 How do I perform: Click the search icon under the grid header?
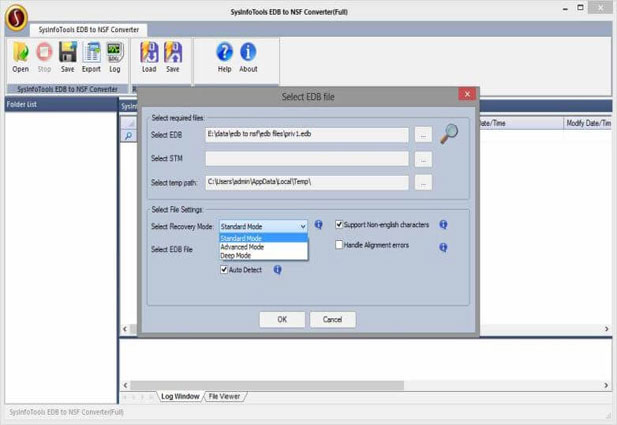(128, 136)
